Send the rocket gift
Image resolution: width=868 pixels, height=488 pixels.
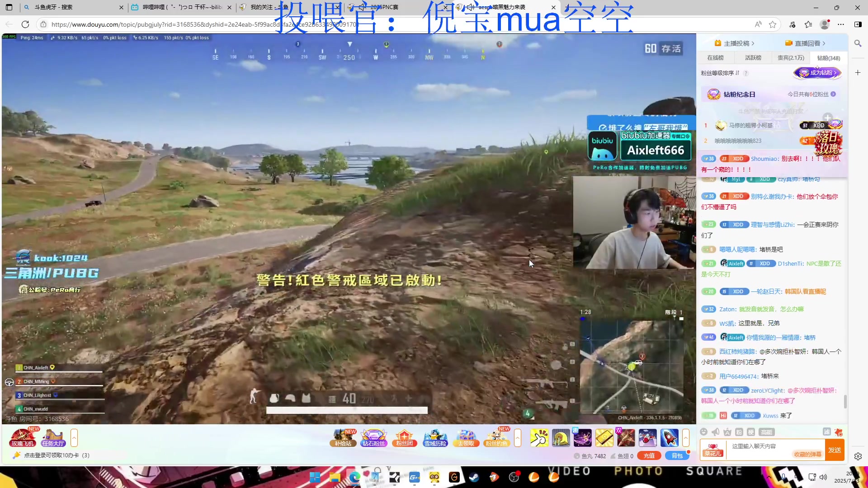(x=669, y=438)
